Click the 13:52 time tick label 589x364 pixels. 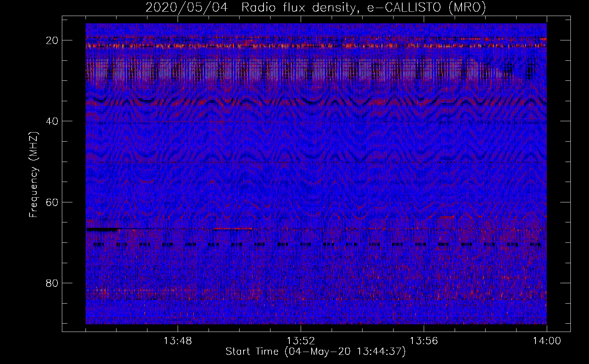pos(301,341)
